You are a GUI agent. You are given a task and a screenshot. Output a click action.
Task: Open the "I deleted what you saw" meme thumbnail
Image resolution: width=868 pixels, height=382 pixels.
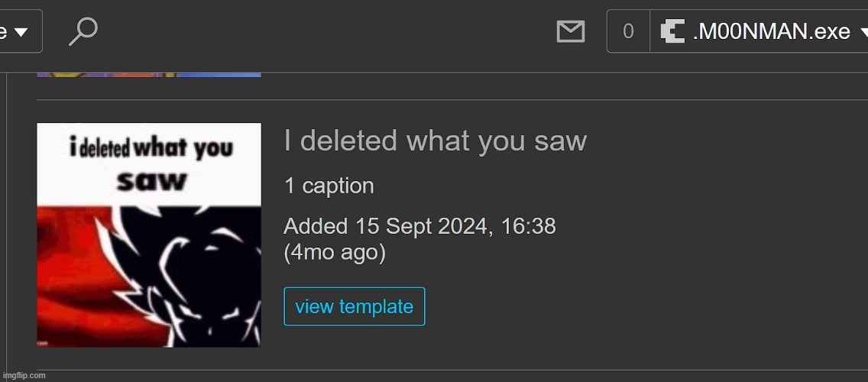pos(149,235)
